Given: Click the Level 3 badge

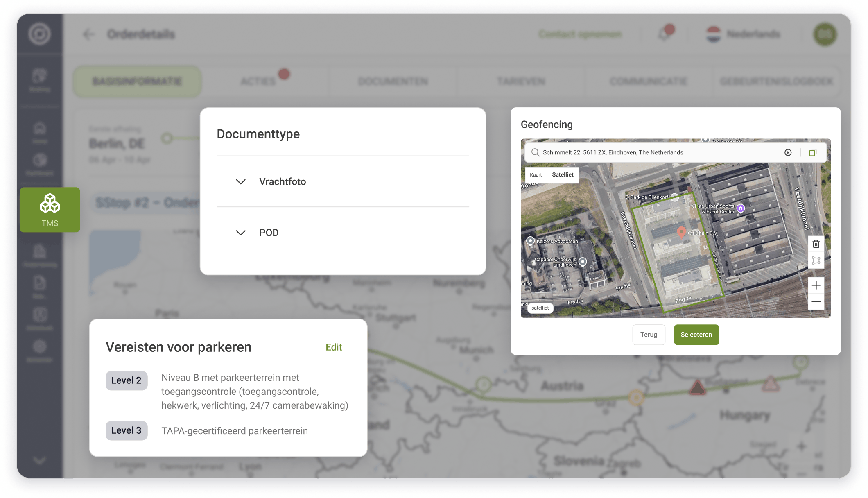Looking at the screenshot, I should [126, 430].
